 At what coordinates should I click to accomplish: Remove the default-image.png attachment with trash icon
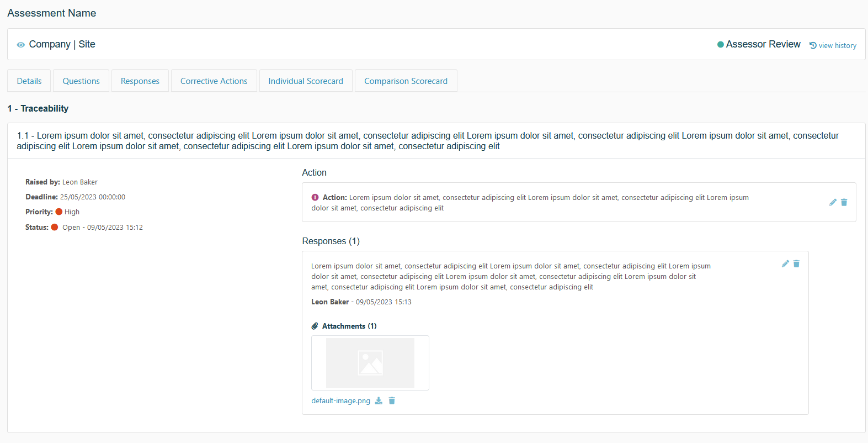coord(392,401)
